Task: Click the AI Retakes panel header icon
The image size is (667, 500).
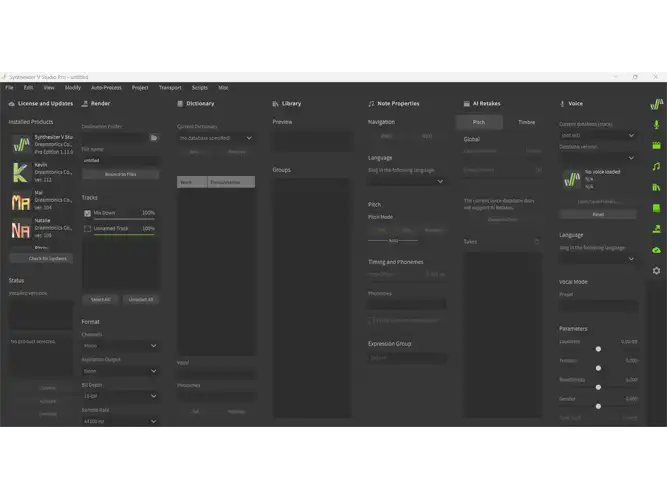Action: pyautogui.click(x=467, y=104)
